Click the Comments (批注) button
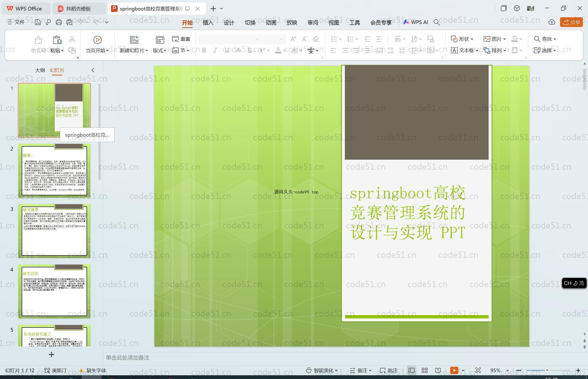588x379 pixels. [x=389, y=370]
